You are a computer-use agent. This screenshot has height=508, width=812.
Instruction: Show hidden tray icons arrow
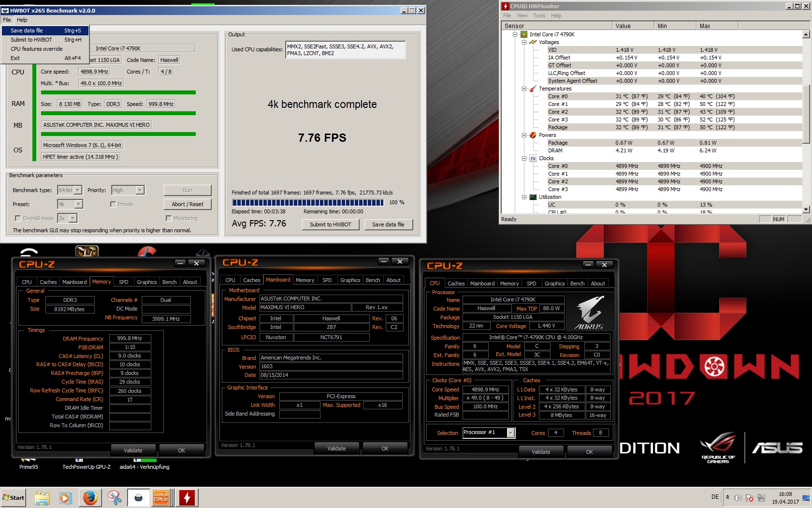[x=727, y=497]
